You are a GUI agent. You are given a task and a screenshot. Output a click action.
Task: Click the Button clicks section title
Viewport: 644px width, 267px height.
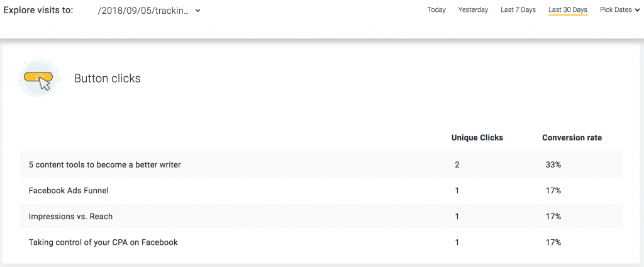pyautogui.click(x=107, y=78)
